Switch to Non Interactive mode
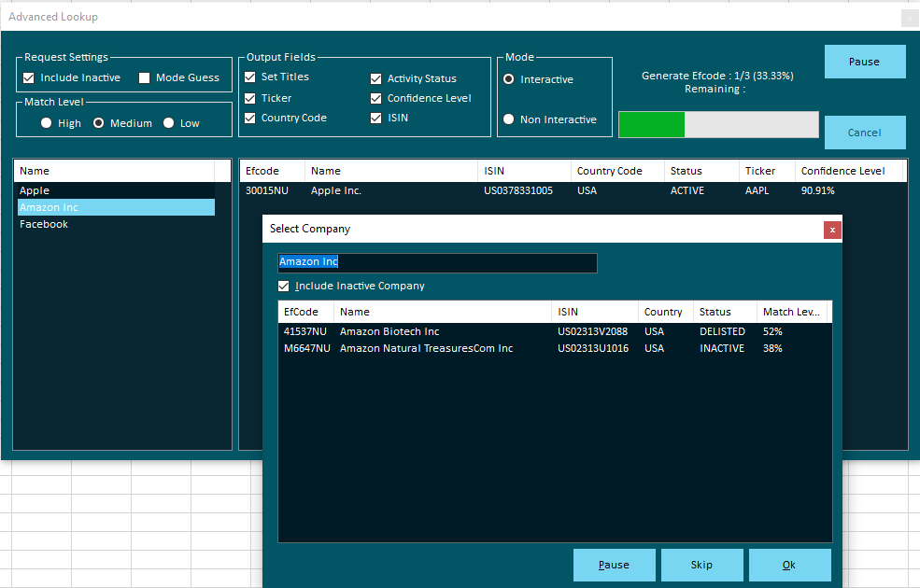The width and height of the screenshot is (920, 588). pyautogui.click(x=509, y=119)
